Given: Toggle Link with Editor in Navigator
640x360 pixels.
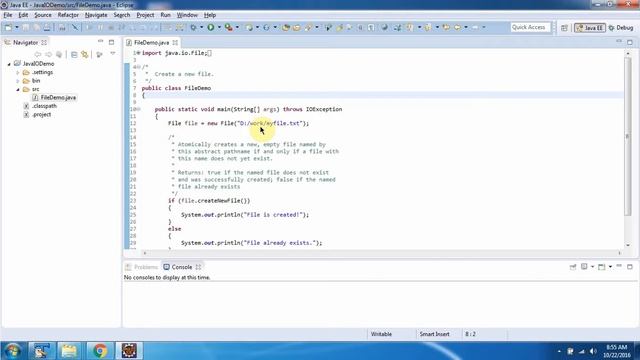Looking at the screenshot, I should [85, 54].
